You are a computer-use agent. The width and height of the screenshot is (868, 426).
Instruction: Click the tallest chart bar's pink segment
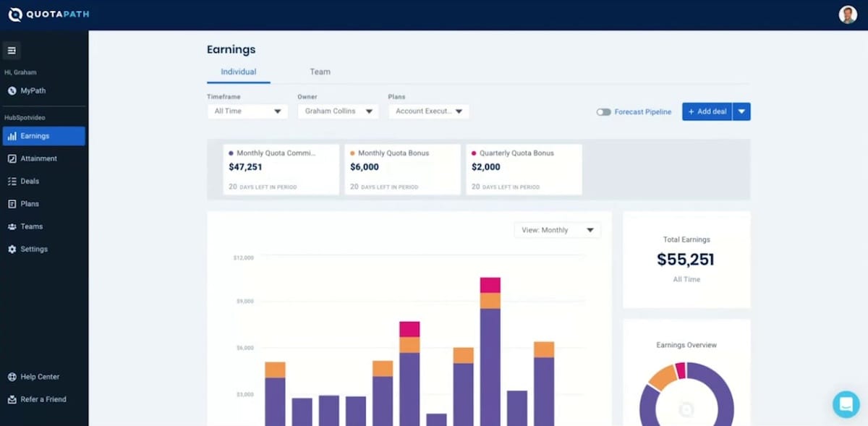click(x=490, y=285)
